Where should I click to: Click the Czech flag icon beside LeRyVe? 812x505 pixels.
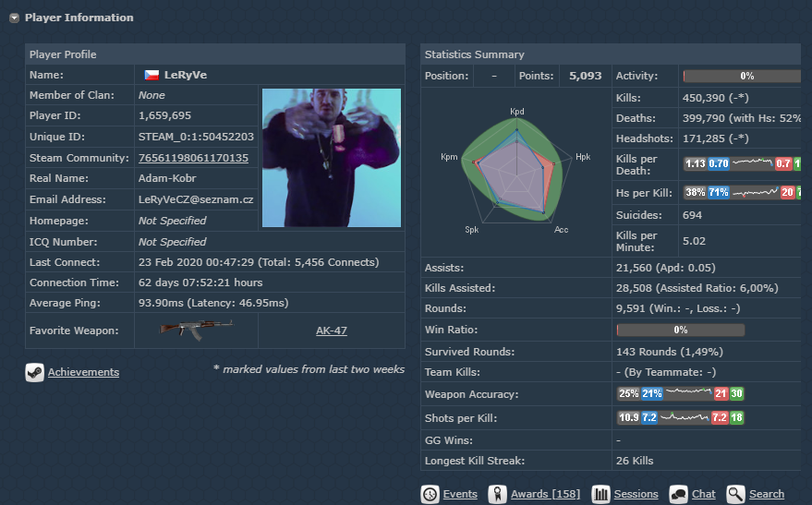pos(151,75)
